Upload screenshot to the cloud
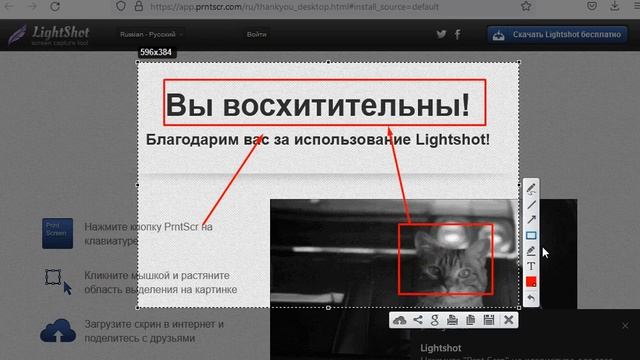The image size is (640, 360). (x=399, y=320)
